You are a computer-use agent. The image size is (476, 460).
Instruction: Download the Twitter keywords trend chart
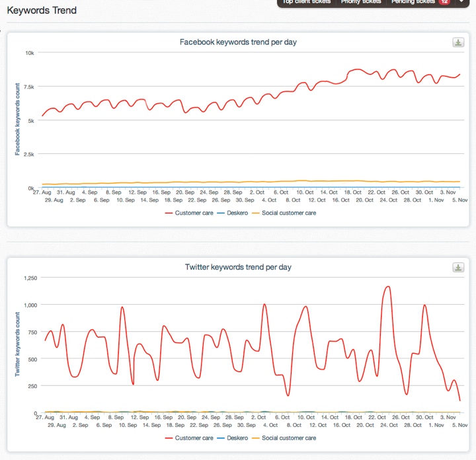coord(458,268)
